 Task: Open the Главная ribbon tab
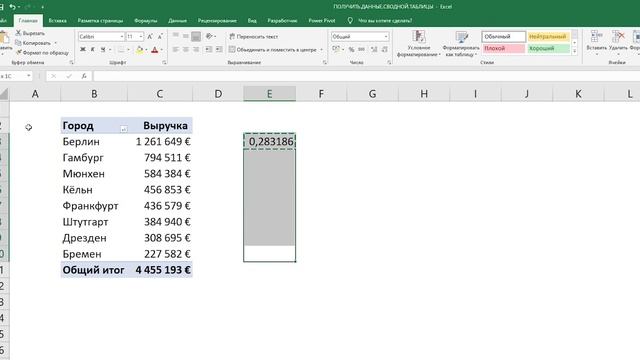click(28, 20)
